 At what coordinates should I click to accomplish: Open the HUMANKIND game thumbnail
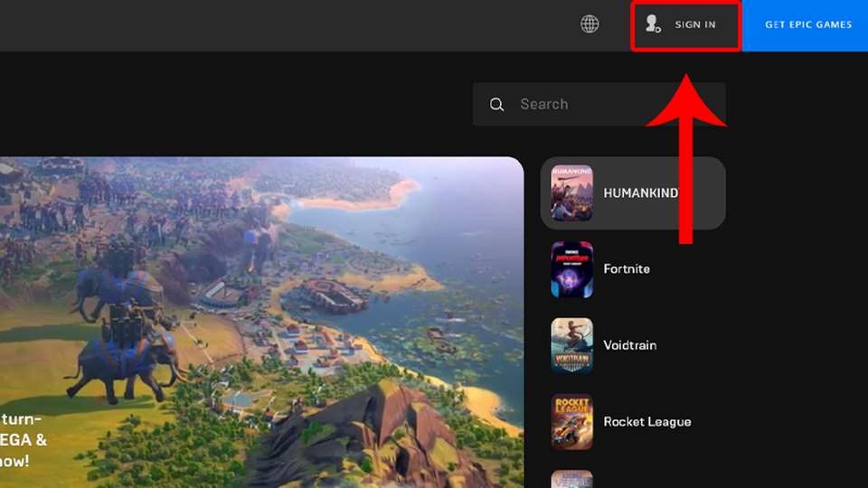(x=571, y=192)
